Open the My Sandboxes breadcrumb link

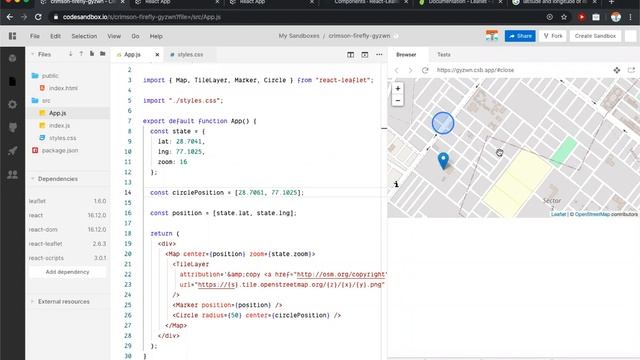(x=299, y=36)
